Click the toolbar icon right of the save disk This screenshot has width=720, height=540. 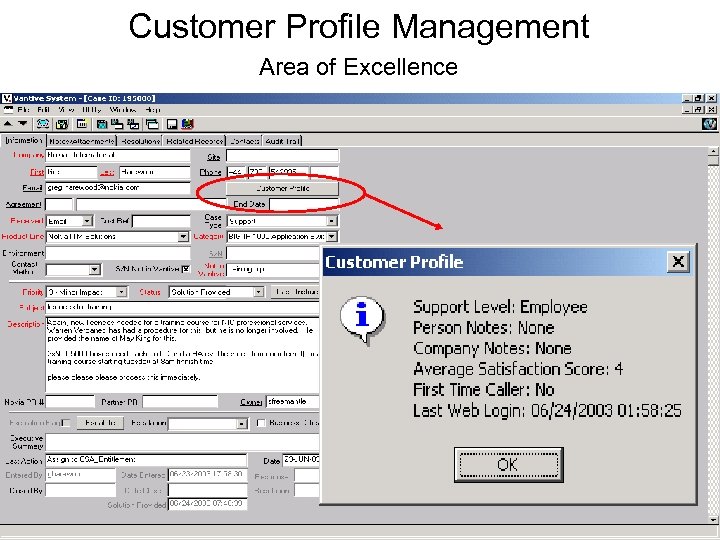117,124
